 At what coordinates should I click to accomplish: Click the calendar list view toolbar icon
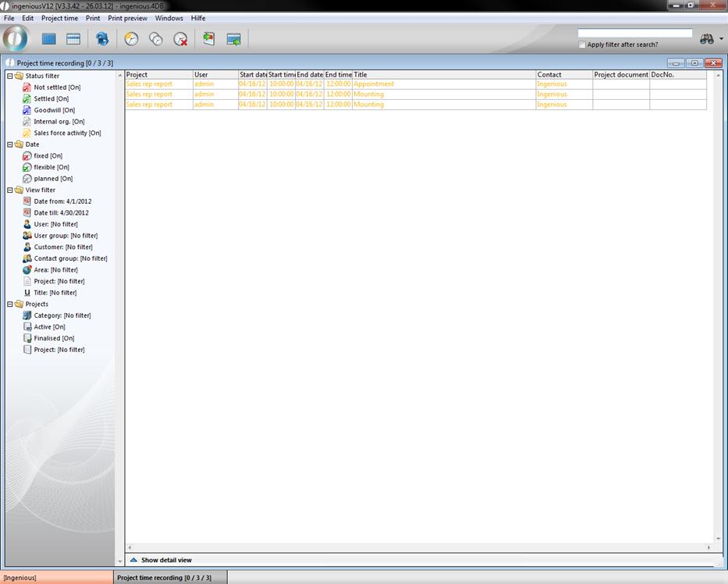(73, 39)
